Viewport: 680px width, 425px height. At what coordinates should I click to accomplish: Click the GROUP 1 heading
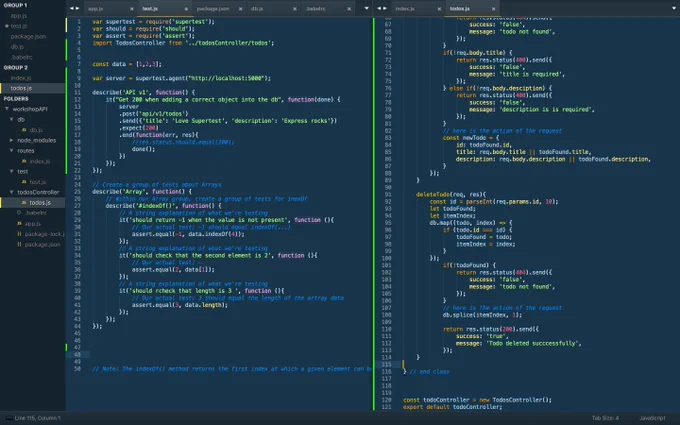coord(15,5)
